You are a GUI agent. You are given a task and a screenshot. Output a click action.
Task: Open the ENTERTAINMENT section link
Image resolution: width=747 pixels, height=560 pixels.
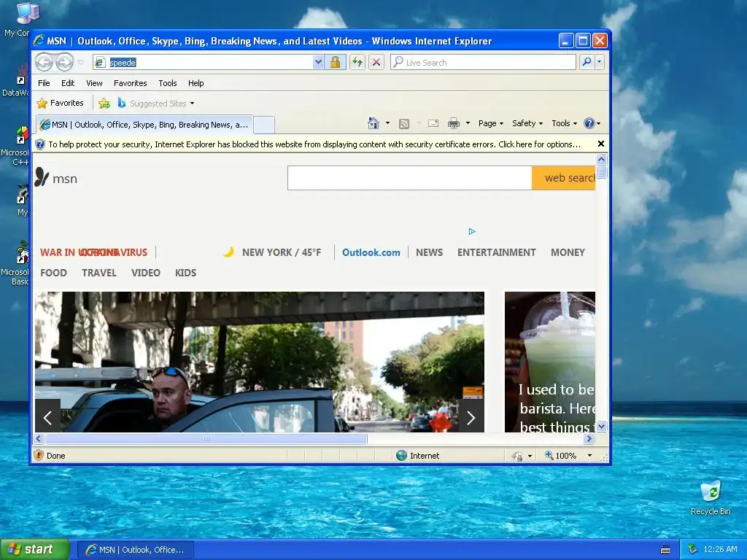pyautogui.click(x=496, y=252)
